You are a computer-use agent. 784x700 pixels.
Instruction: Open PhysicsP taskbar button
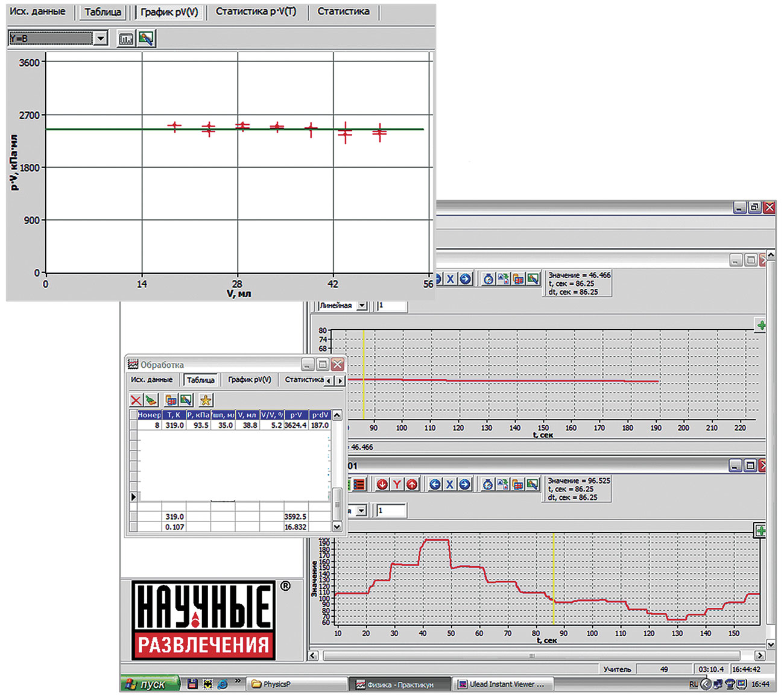click(x=296, y=684)
